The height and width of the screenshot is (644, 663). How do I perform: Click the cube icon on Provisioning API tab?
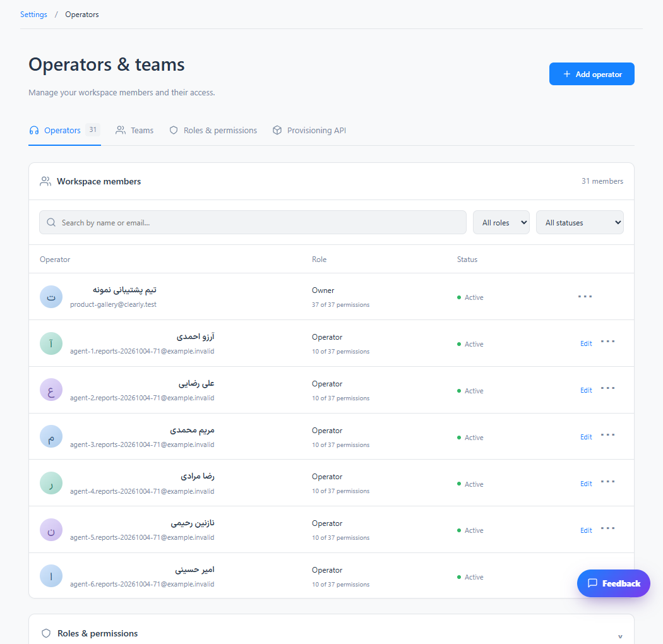277,130
